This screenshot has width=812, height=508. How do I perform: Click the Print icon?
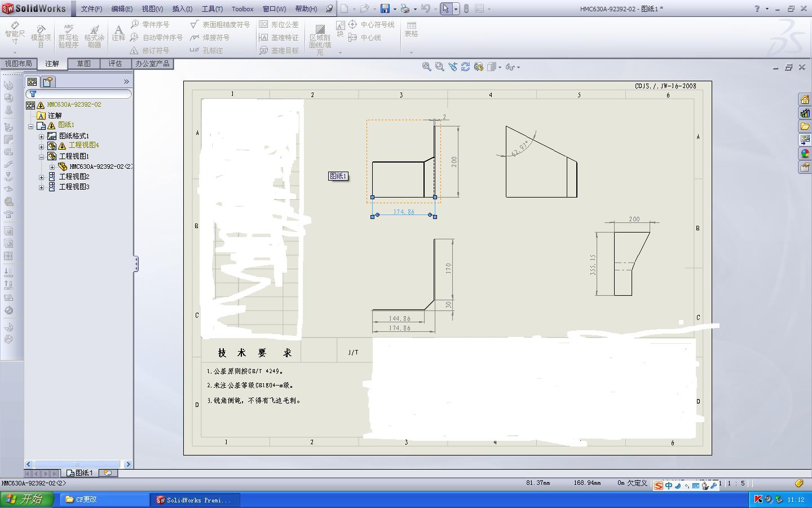click(x=405, y=8)
